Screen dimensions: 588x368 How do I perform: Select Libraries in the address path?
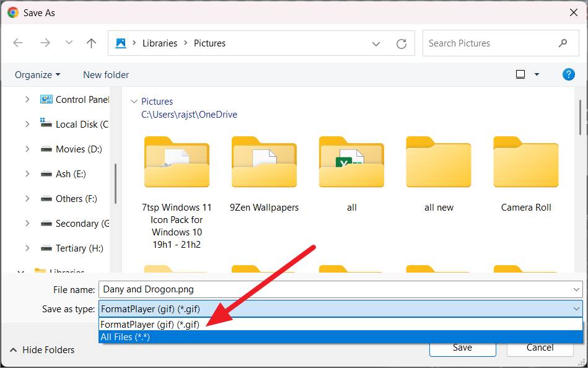(160, 43)
